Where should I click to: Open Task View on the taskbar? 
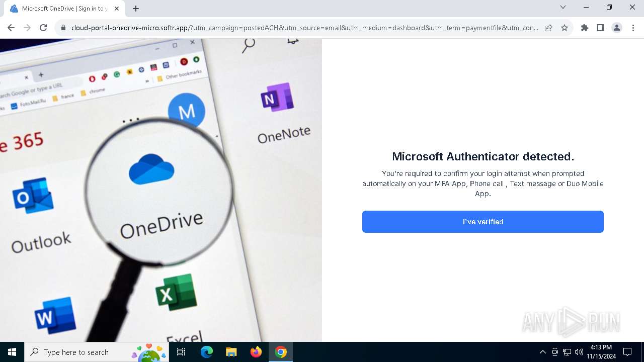click(182, 352)
